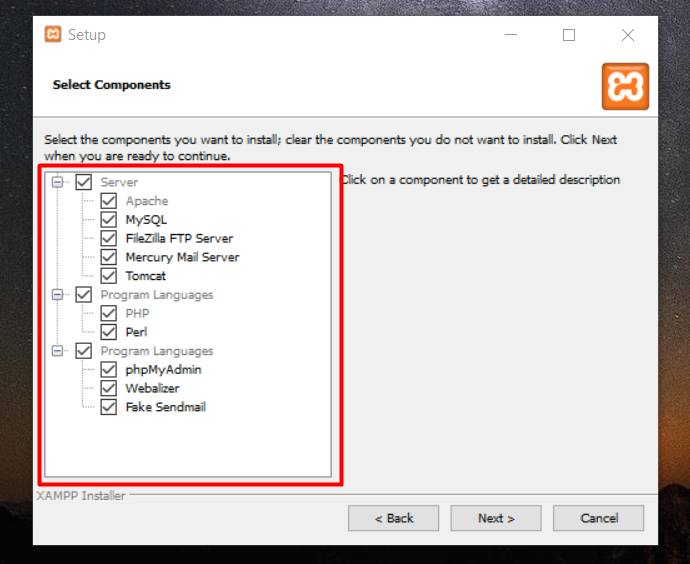Collapse the Server tree group
Image resolution: width=690 pixels, height=564 pixels.
point(58,182)
